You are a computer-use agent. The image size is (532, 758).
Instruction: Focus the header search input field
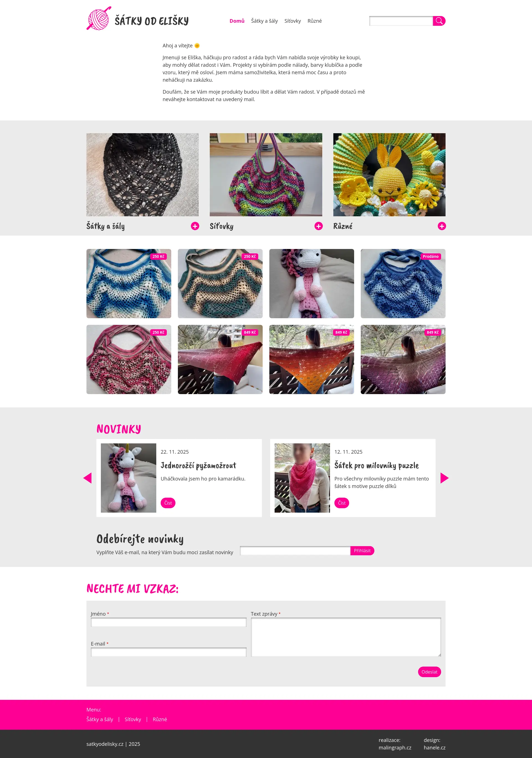point(401,21)
